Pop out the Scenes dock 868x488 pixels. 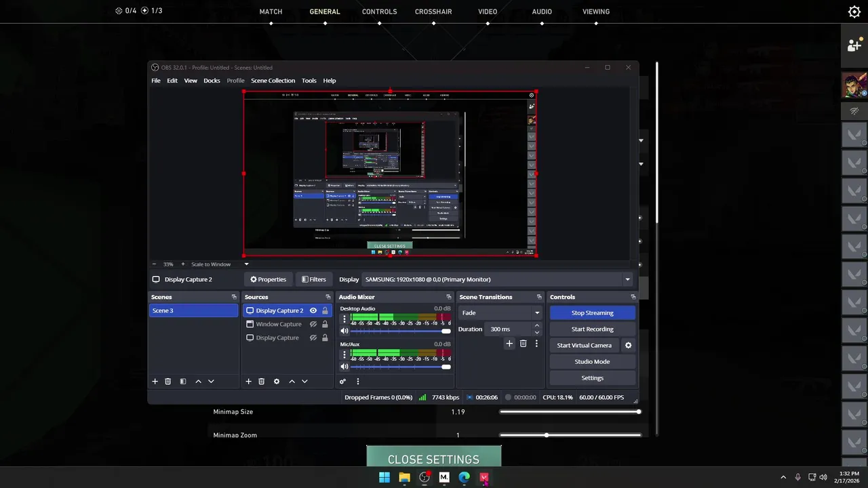(234, 297)
